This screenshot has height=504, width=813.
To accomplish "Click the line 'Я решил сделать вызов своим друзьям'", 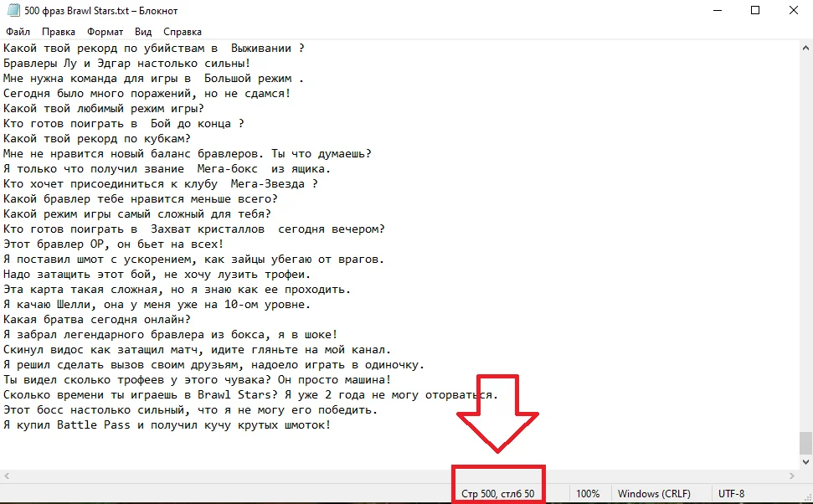I will tap(214, 364).
